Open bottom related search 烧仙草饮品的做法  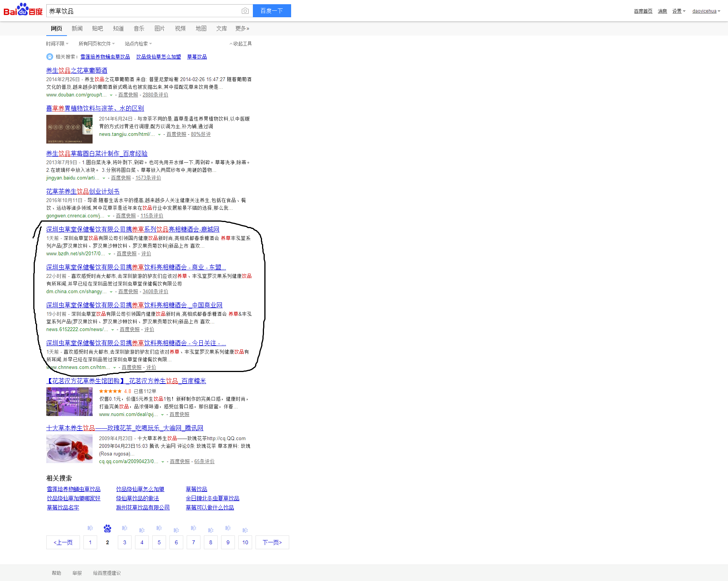[x=137, y=498]
